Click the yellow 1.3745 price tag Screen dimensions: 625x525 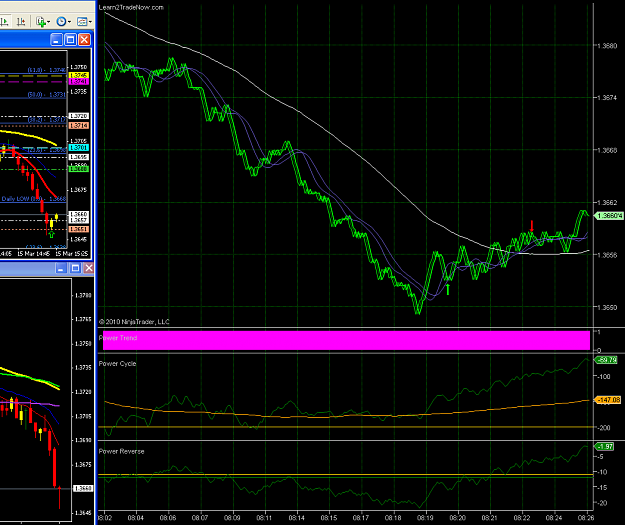(79, 75)
